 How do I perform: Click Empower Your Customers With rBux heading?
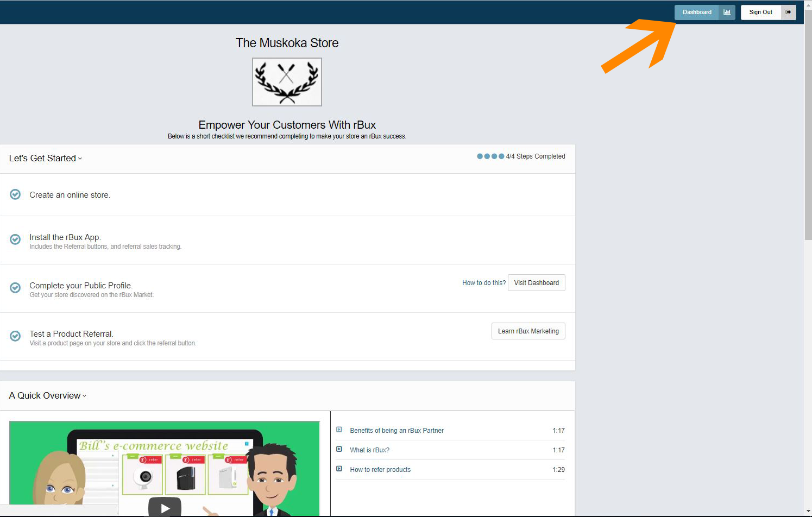tap(287, 125)
